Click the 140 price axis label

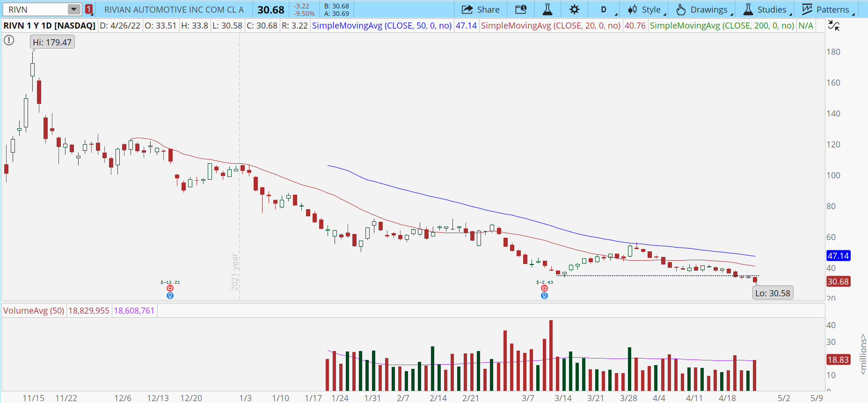[833, 114]
